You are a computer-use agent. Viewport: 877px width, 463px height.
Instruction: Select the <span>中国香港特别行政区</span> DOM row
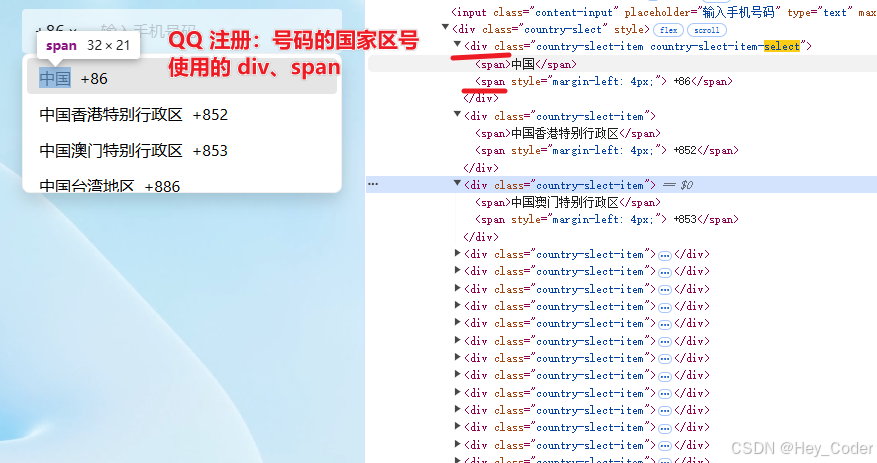[x=568, y=133]
